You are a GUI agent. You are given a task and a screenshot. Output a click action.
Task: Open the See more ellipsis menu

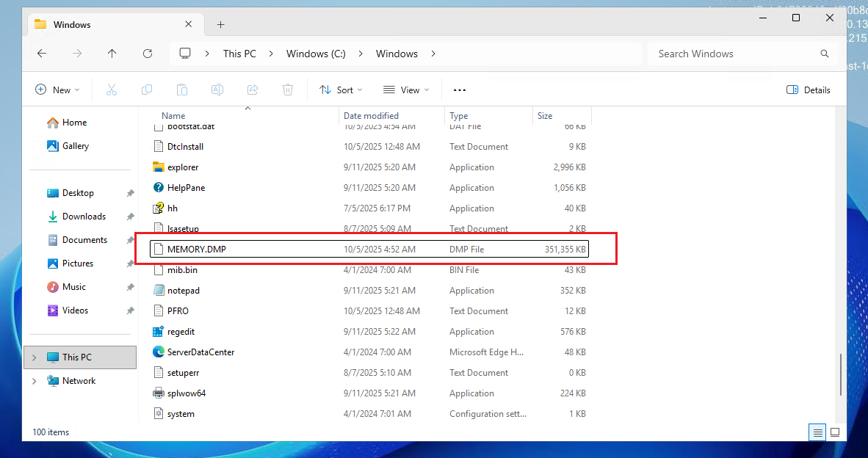pos(460,90)
